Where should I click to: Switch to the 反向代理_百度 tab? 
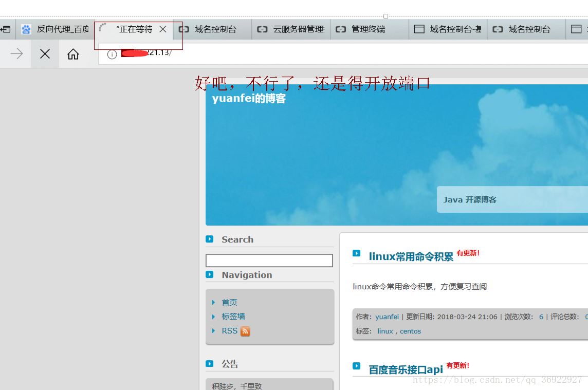pyautogui.click(x=56, y=29)
